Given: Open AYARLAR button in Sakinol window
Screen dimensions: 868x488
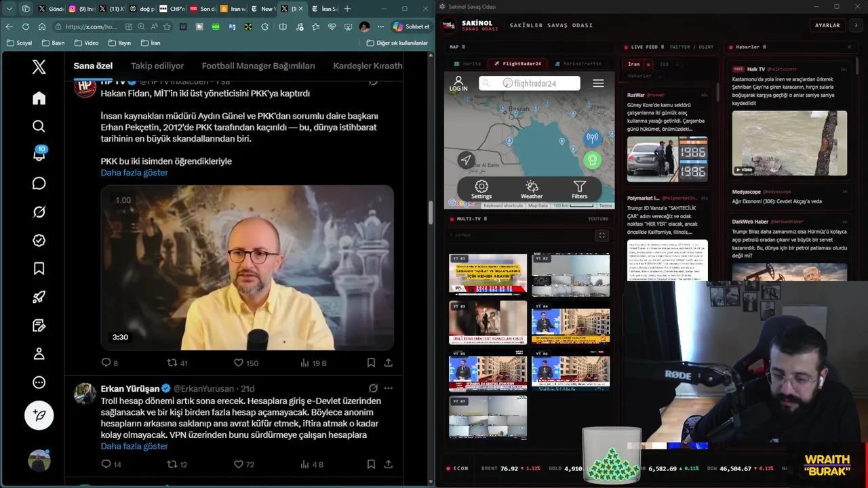Looking at the screenshot, I should (x=827, y=25).
